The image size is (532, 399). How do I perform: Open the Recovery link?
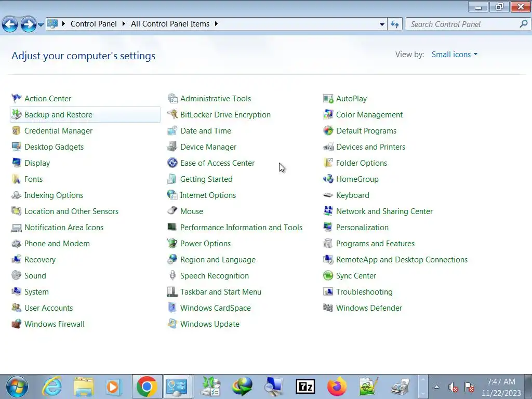pos(39,260)
